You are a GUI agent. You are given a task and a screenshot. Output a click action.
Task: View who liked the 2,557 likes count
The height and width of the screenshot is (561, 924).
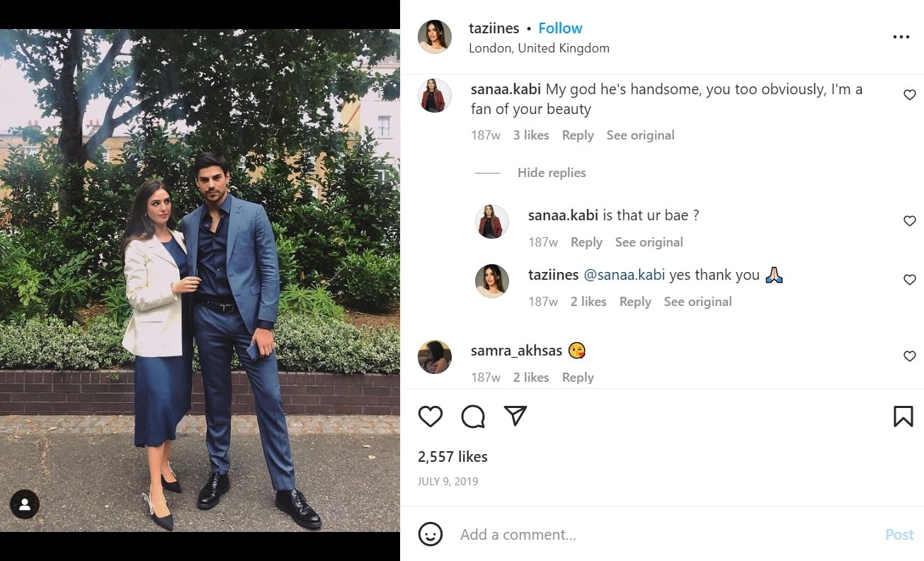[x=452, y=456]
